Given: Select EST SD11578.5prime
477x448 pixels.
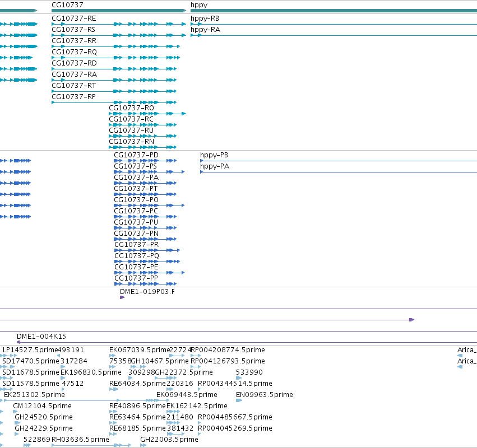Looking at the screenshot, I should click(31, 384).
